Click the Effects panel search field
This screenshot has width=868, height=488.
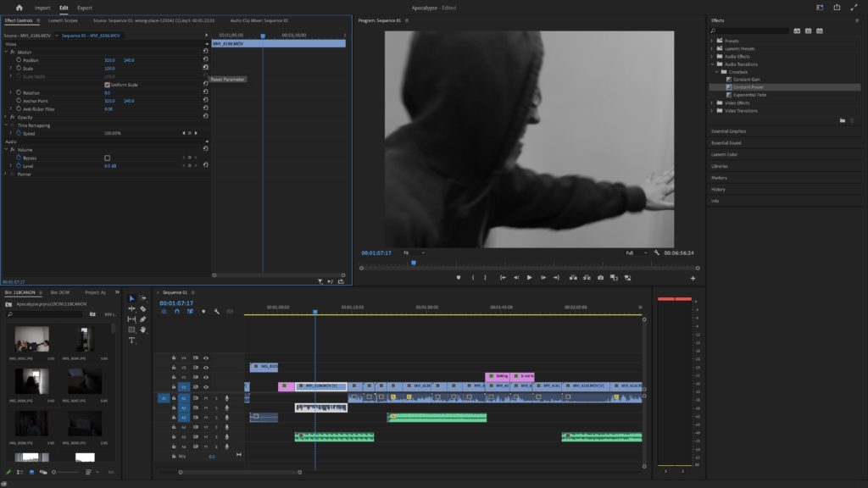(x=749, y=30)
